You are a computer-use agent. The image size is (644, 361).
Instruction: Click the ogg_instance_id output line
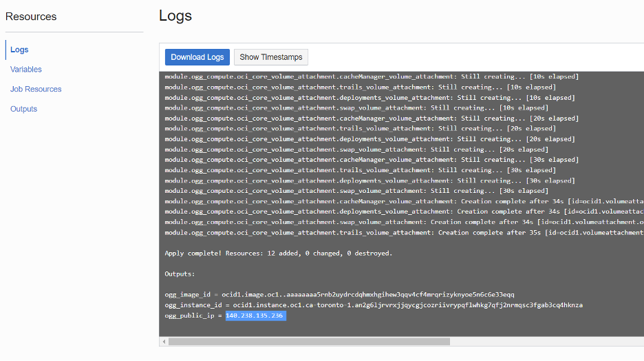click(374, 305)
